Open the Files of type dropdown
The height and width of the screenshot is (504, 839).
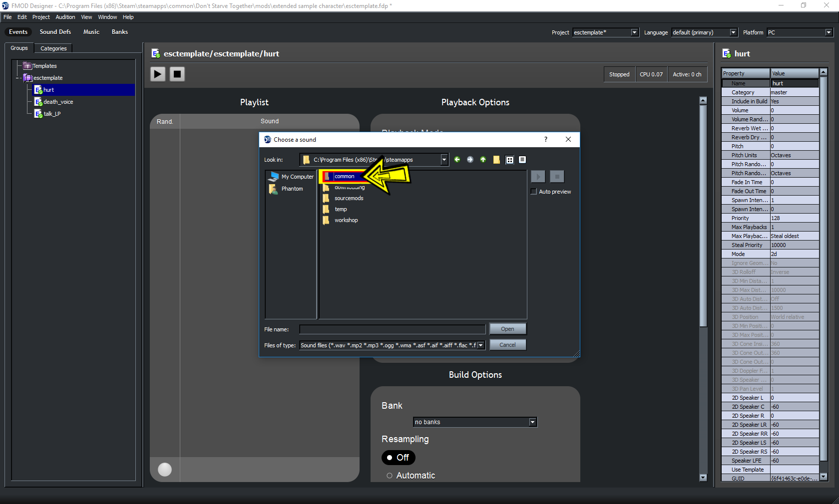(480, 345)
